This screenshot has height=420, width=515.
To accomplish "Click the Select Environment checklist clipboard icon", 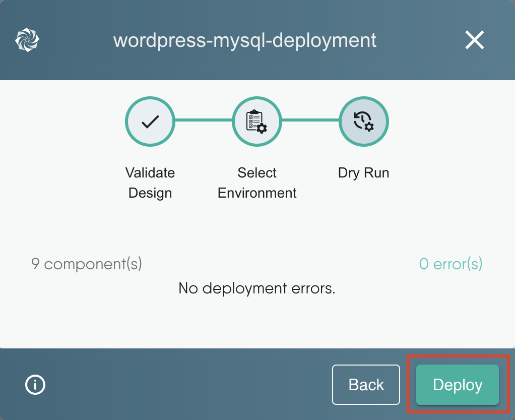I will [x=256, y=121].
